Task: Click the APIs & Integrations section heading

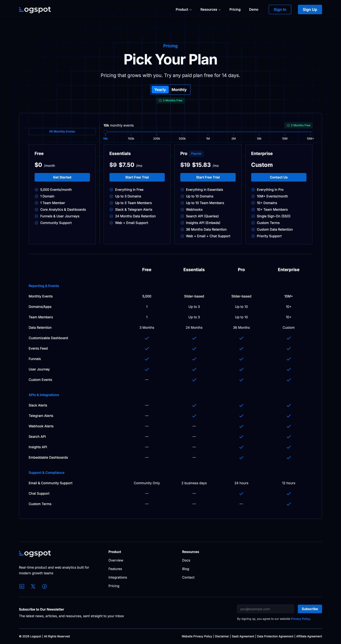Action: tap(44, 395)
